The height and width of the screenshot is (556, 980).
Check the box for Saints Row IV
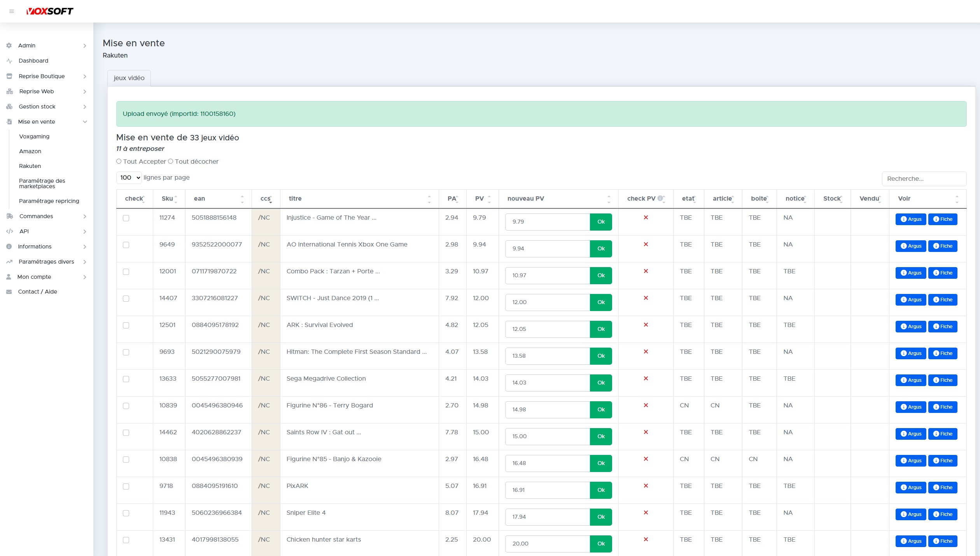(x=126, y=433)
